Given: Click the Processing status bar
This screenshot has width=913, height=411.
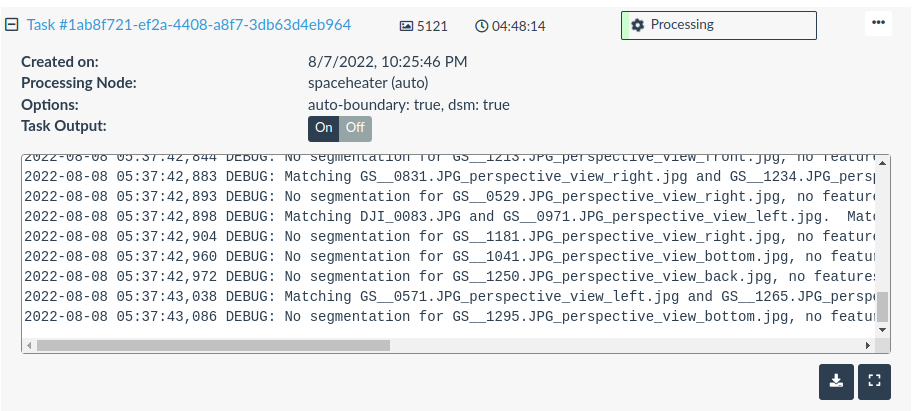Looking at the screenshot, I should coord(719,25).
